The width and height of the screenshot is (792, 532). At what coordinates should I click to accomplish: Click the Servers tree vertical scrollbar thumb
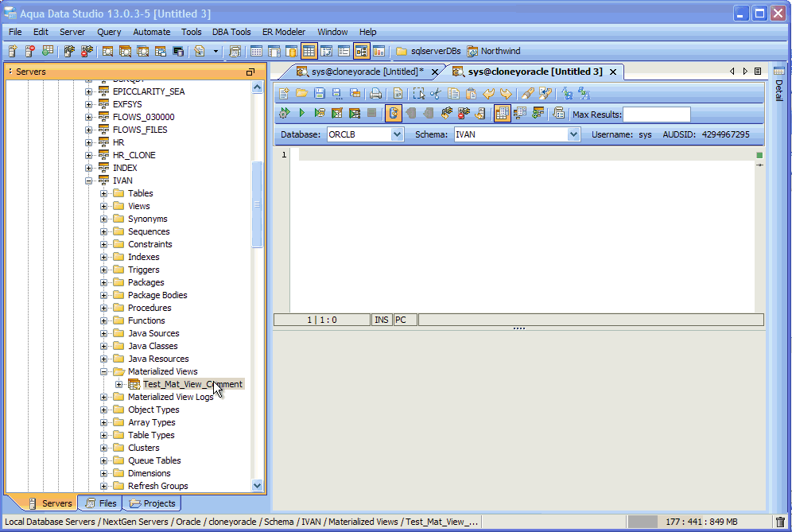[257, 204]
